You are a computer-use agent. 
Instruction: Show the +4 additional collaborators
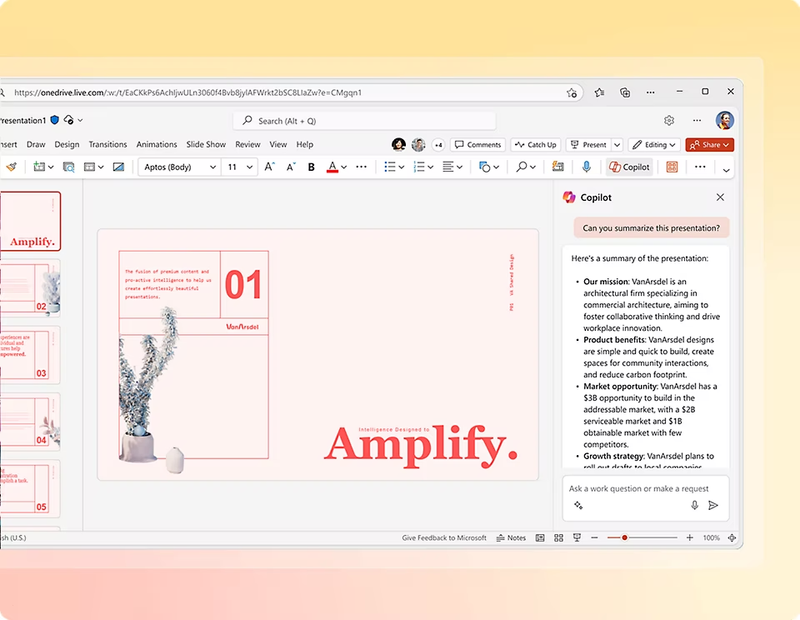coord(438,145)
